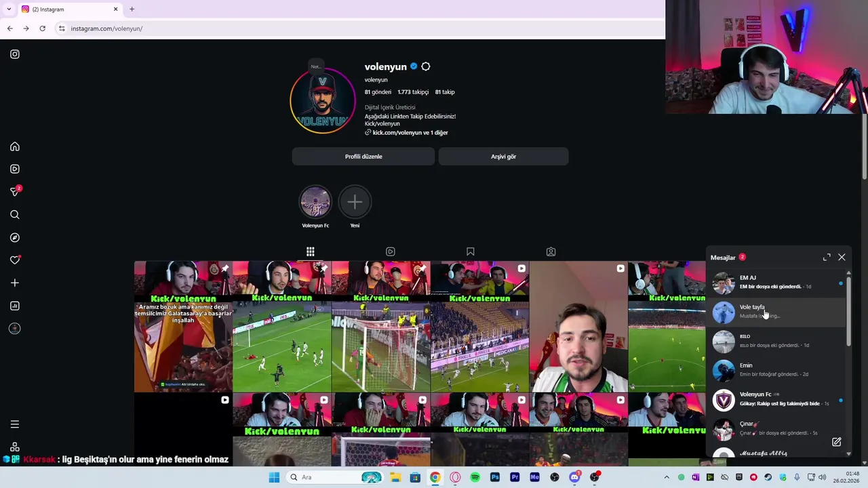Click the 'Profili düzenle' button

point(363,157)
